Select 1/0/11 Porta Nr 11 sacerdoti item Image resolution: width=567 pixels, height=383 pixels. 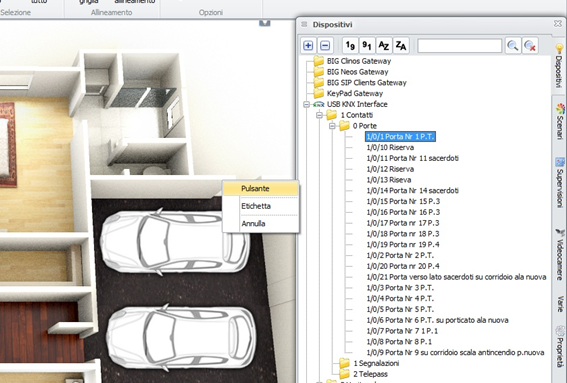click(x=412, y=158)
